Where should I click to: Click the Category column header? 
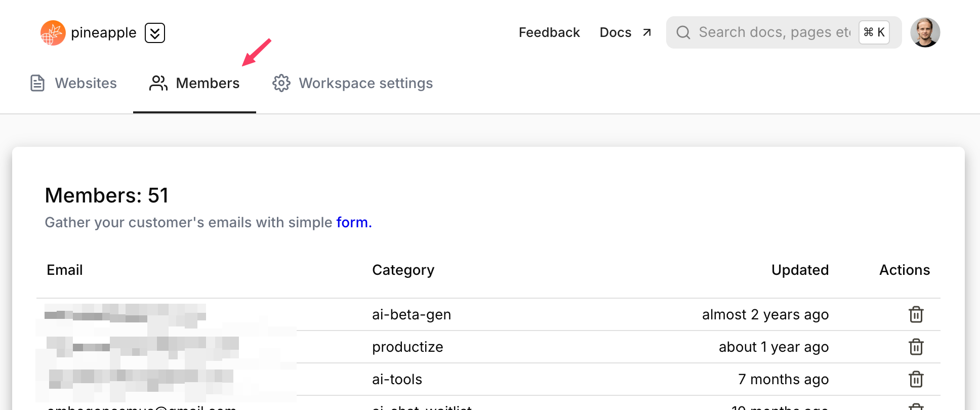403,270
